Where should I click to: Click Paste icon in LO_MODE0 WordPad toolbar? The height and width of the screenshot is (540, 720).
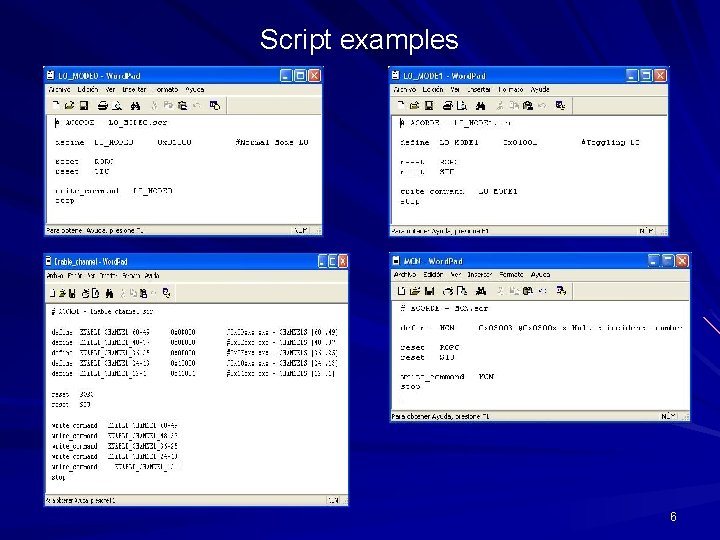tap(182, 106)
